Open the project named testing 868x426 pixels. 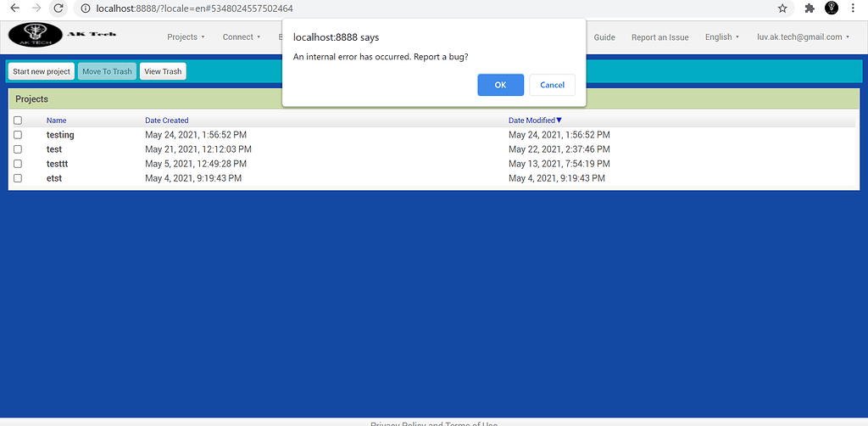(60, 135)
